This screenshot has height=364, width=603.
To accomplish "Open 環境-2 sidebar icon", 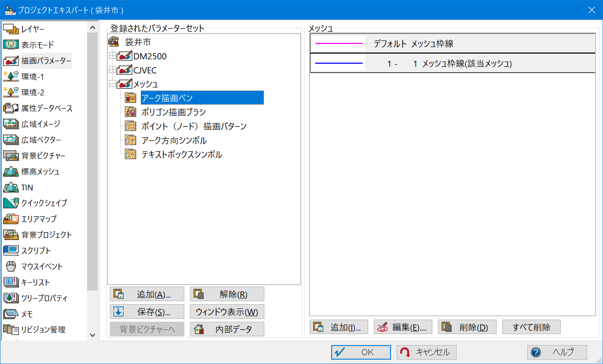I will (11, 92).
